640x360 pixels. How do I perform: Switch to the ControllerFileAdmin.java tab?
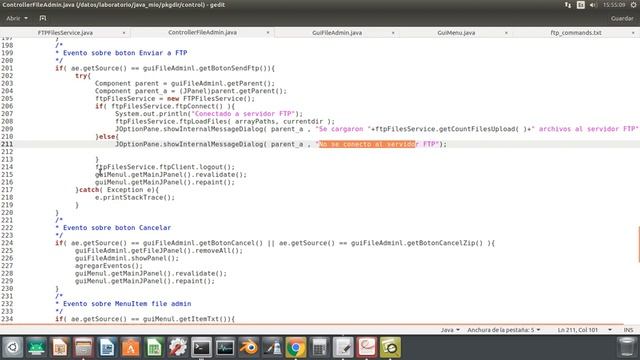point(202,32)
